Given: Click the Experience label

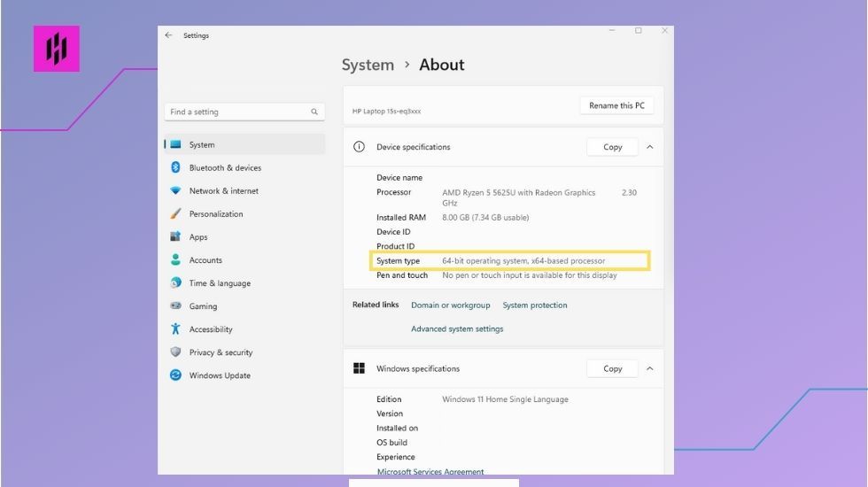Looking at the screenshot, I should 395,457.
